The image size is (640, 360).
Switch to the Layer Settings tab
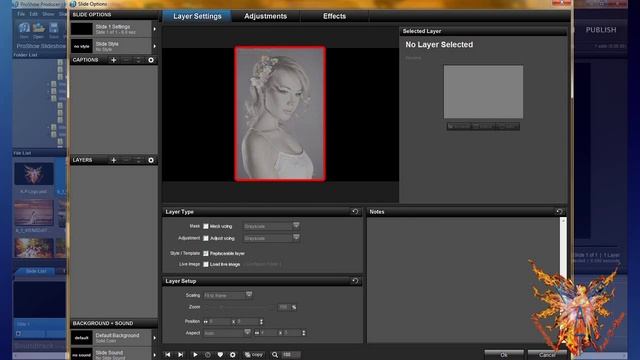(197, 16)
